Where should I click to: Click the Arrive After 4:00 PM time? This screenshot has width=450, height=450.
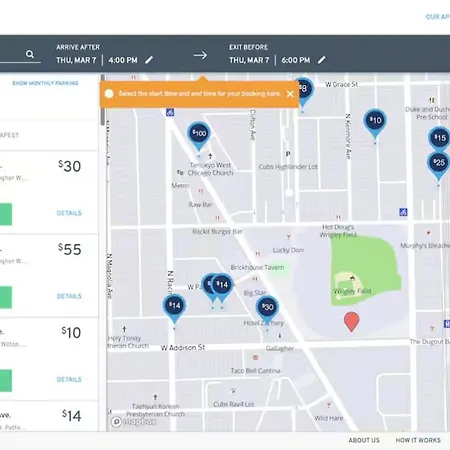123,60
